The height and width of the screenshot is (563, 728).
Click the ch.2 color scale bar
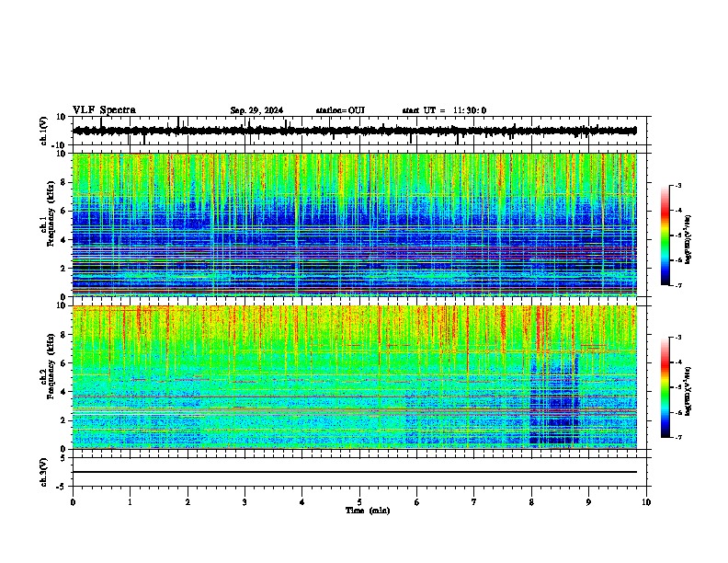pyautogui.click(x=665, y=387)
